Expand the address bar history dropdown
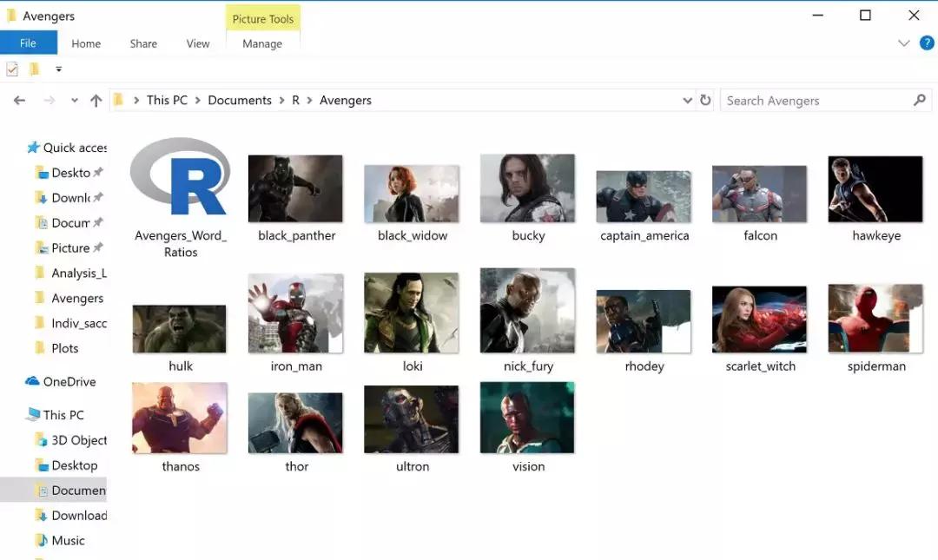Viewport: 938px width, 560px height. coord(688,101)
